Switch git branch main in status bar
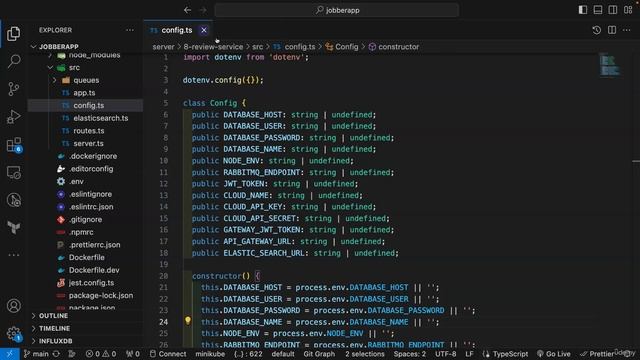The height and width of the screenshot is (360, 640). coord(36,354)
